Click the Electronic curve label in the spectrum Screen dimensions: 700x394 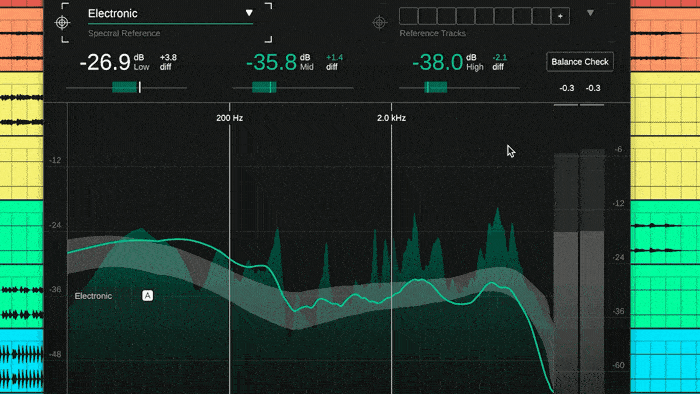(x=93, y=296)
